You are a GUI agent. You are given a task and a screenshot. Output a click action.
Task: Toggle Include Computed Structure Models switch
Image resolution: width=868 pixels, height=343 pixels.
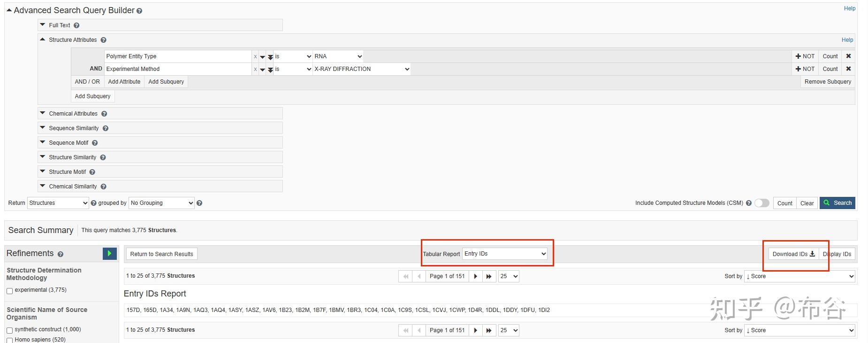[761, 203]
